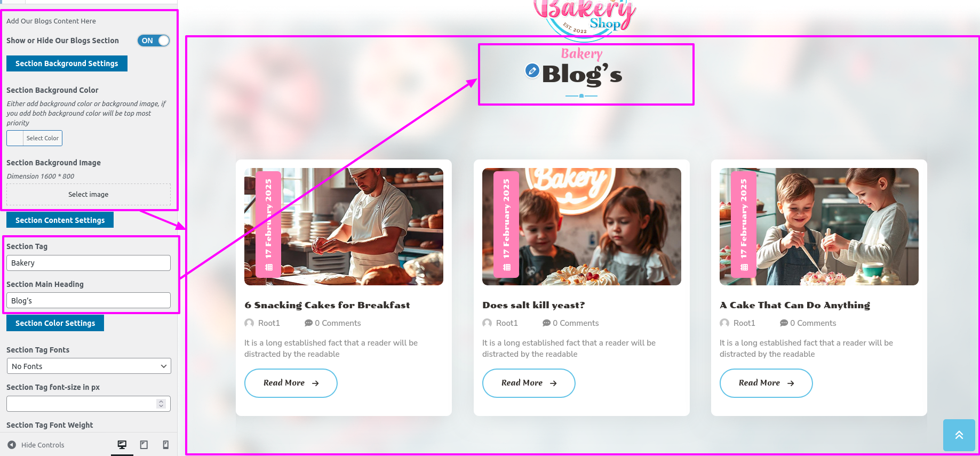Open the Does salt kill yeast? post title
Viewport: 980px width, 456px height.
pyautogui.click(x=533, y=305)
